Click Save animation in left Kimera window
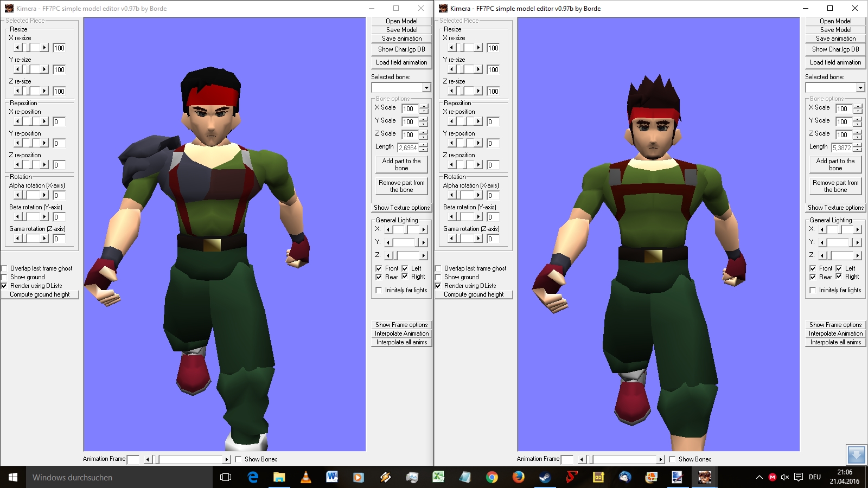 [x=401, y=38]
